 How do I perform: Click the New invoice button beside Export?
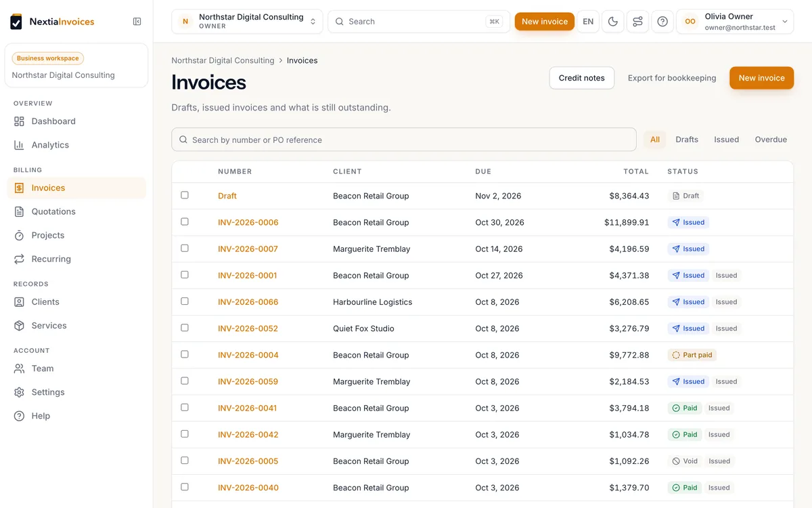tap(761, 78)
